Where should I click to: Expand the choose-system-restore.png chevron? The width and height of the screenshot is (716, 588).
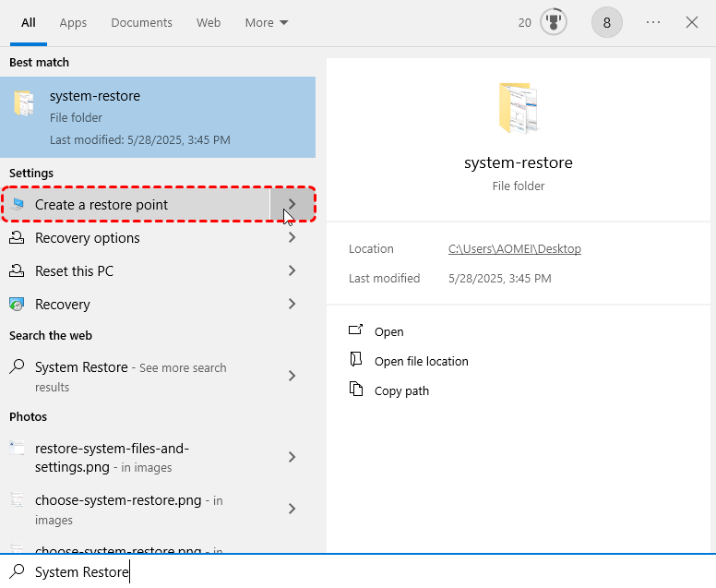pyautogui.click(x=292, y=509)
